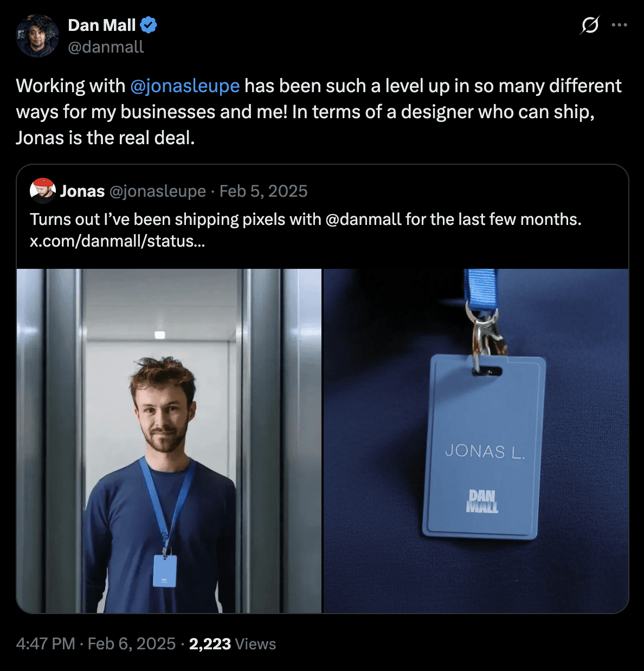
Task: Click the 4:47 PM Feb 6, 2025 timestamp
Action: pos(96,643)
